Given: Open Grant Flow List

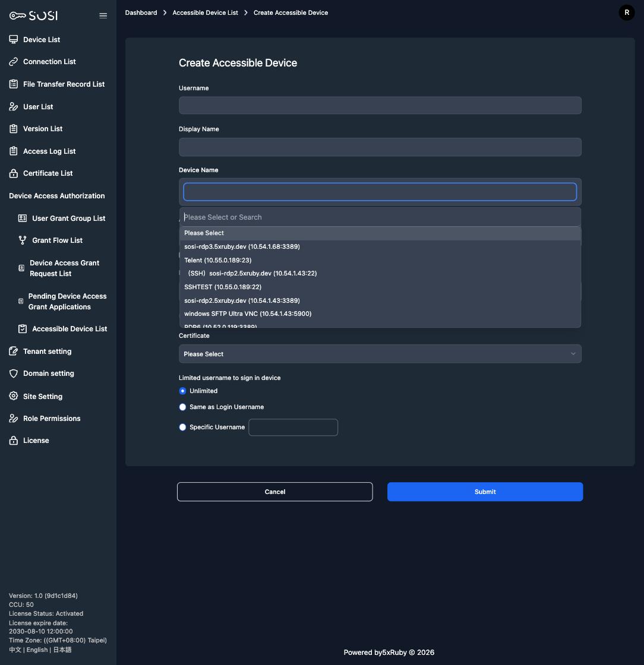Looking at the screenshot, I should tap(57, 240).
